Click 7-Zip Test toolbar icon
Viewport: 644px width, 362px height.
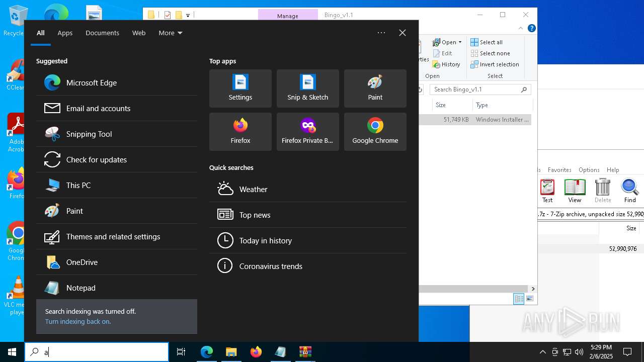pyautogui.click(x=547, y=191)
